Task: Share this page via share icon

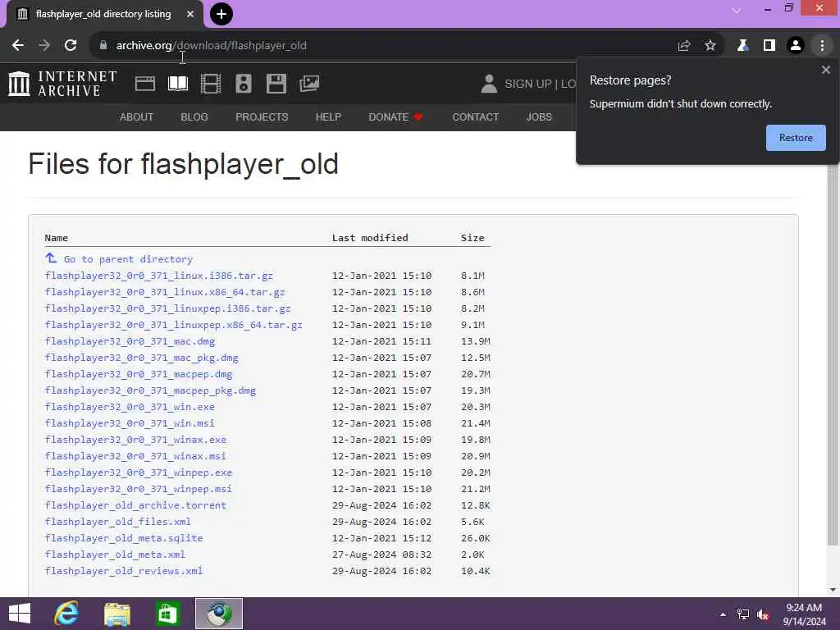Action: point(684,46)
